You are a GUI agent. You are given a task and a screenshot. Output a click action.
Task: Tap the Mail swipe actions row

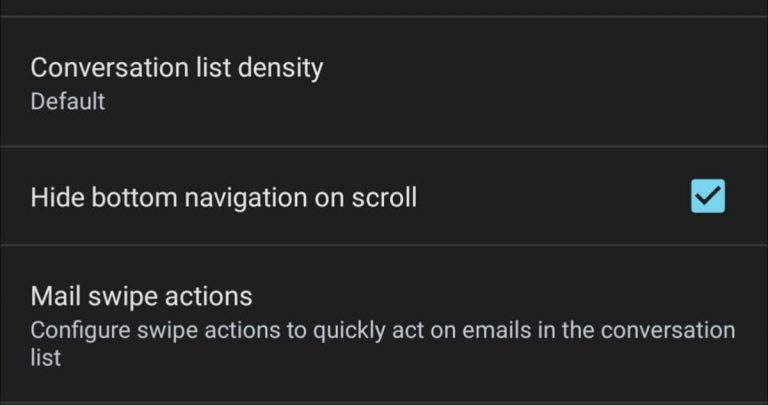coord(384,323)
